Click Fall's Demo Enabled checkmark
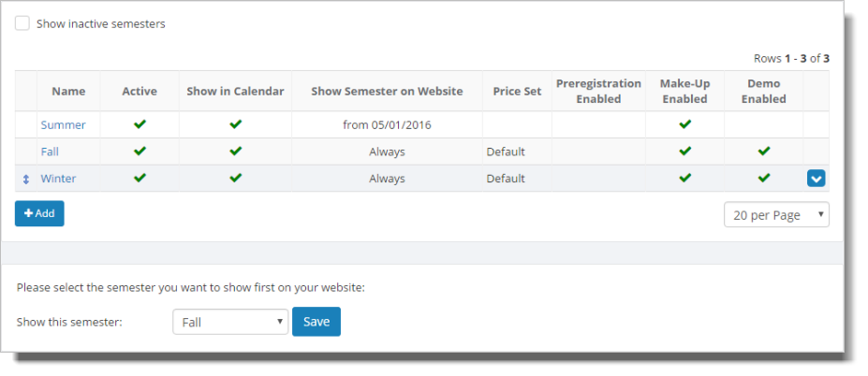This screenshot has width=868, height=376. [764, 151]
